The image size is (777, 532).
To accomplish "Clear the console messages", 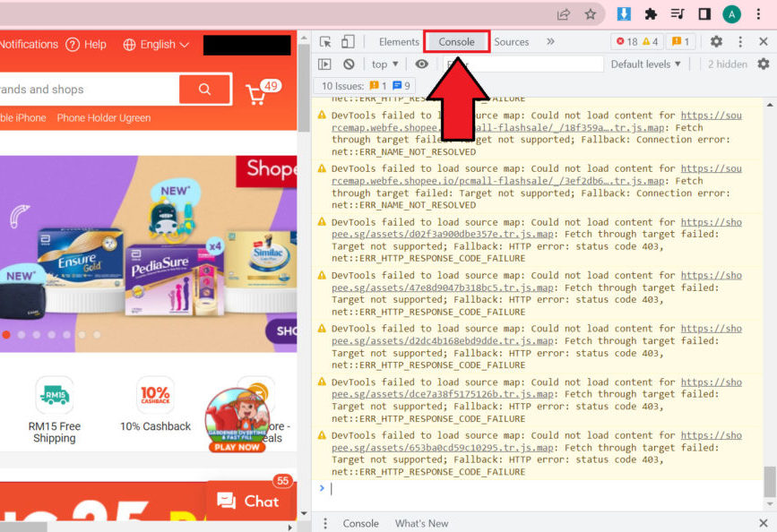I will 349,64.
